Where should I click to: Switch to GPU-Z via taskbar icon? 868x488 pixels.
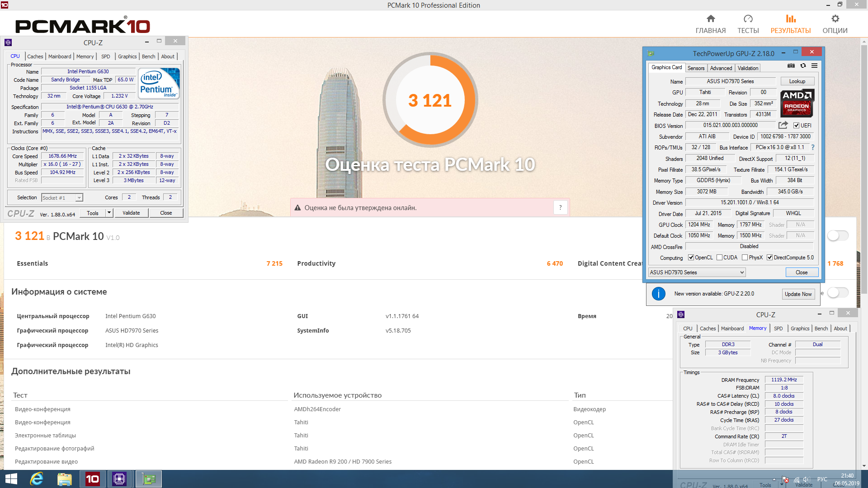[x=149, y=479]
